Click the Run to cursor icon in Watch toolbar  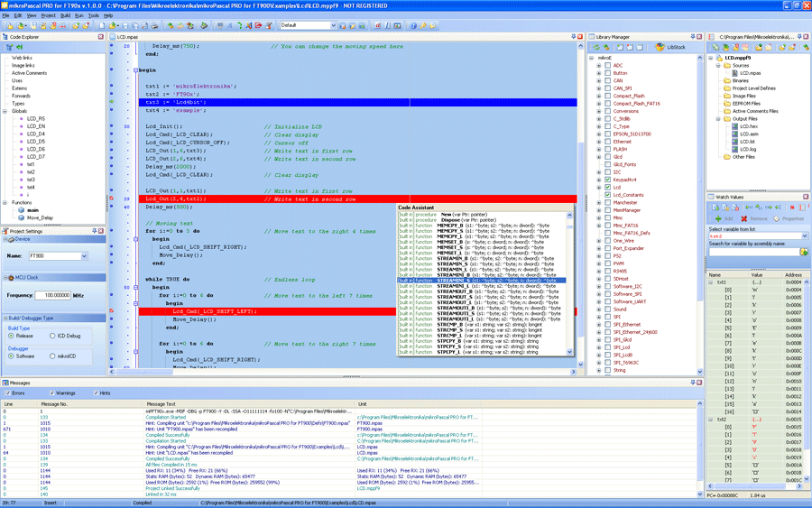coord(779,208)
